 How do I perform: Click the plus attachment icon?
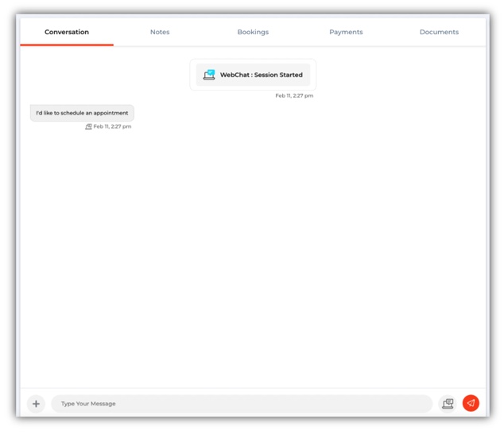(x=36, y=404)
